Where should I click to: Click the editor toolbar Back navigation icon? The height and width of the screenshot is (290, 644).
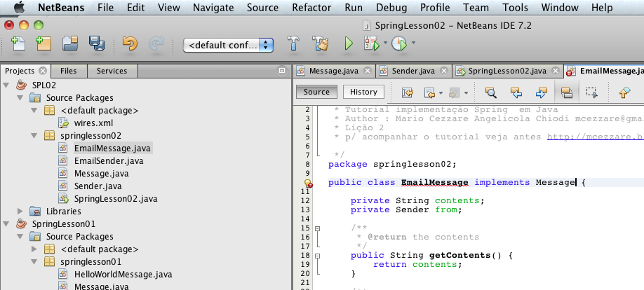pyautogui.click(x=429, y=93)
